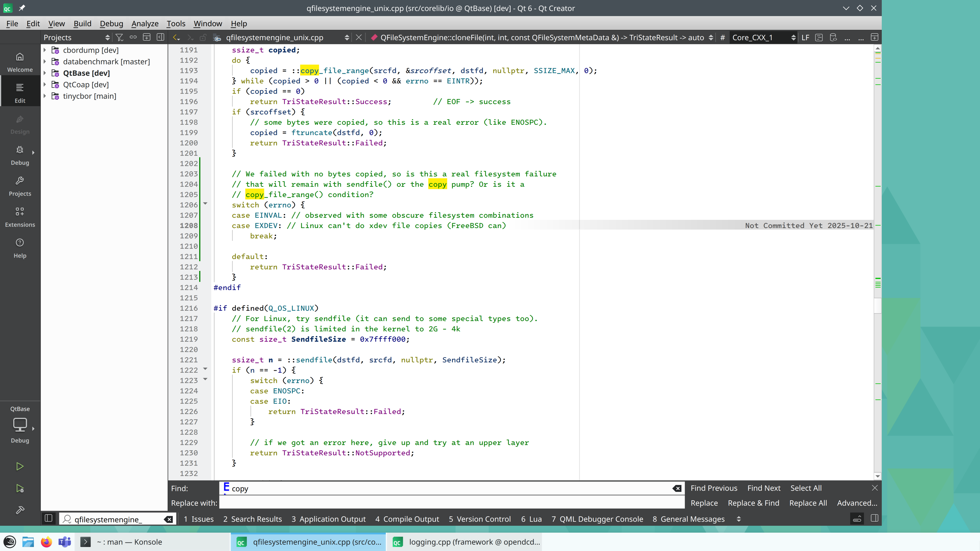Screen dimensions: 980x551
Task: Toggle synchronize with editor link icon
Action: click(x=133, y=37)
